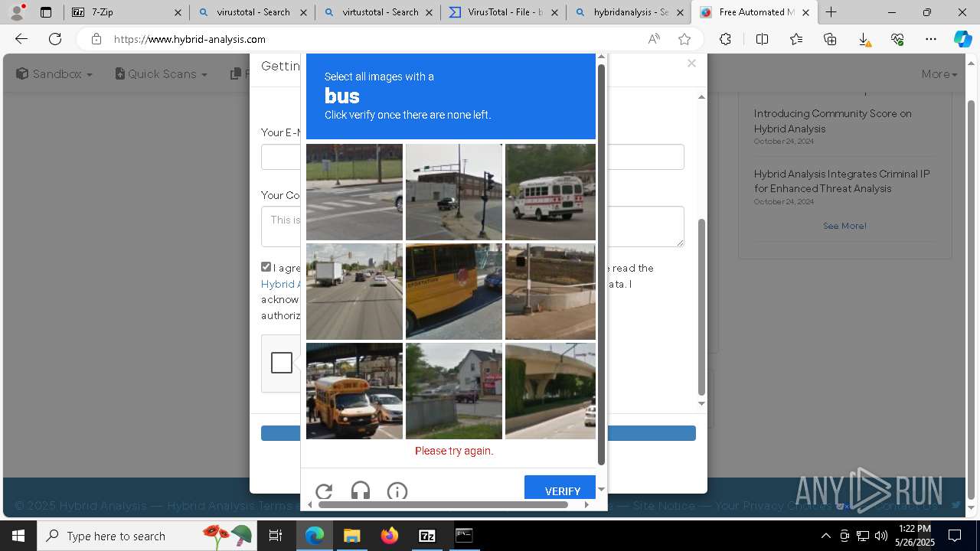Screen dimensions: 980x551
Task: Open the Split screen icon
Action: coord(762,39)
